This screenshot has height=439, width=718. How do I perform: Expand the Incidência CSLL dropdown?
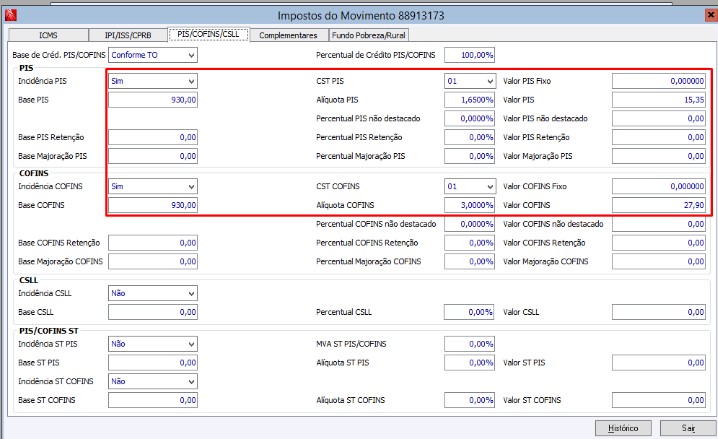point(153,293)
